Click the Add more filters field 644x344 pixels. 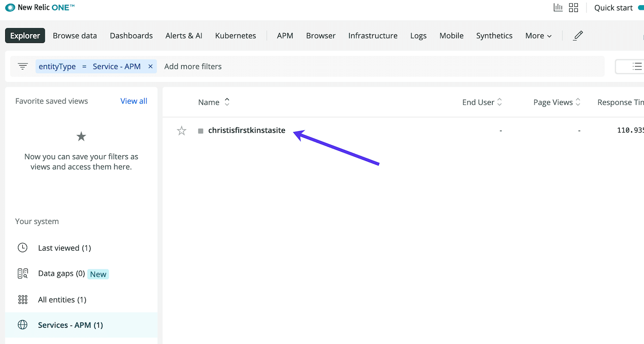(193, 66)
